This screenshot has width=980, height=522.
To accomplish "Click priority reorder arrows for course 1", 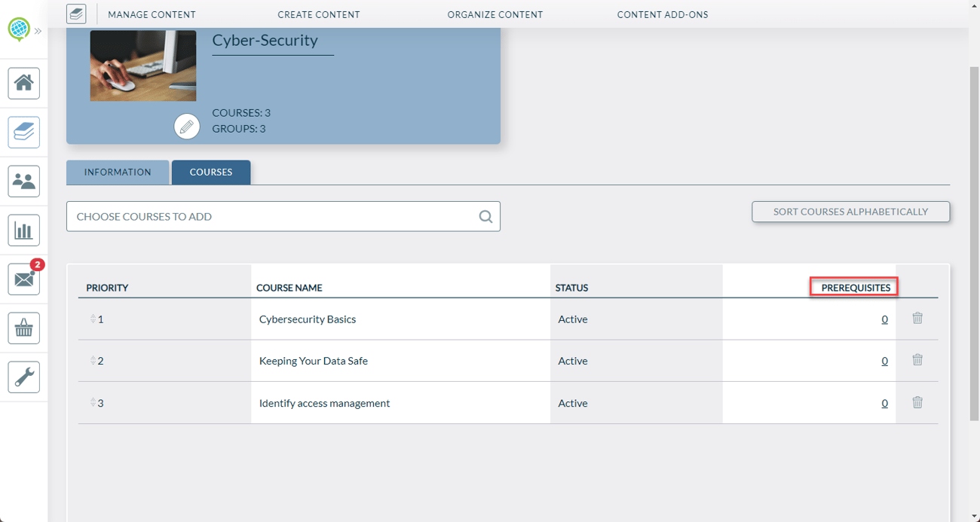I will [93, 319].
